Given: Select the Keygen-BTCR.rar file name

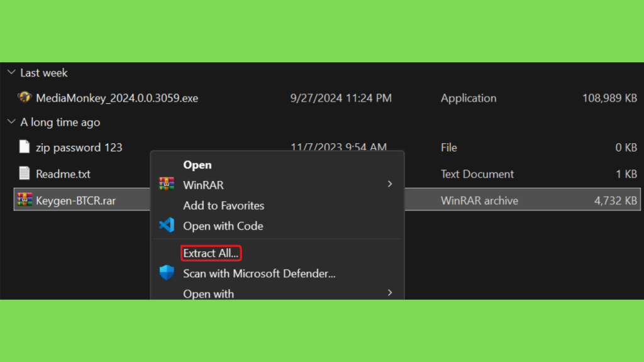Looking at the screenshot, I should tap(75, 200).
